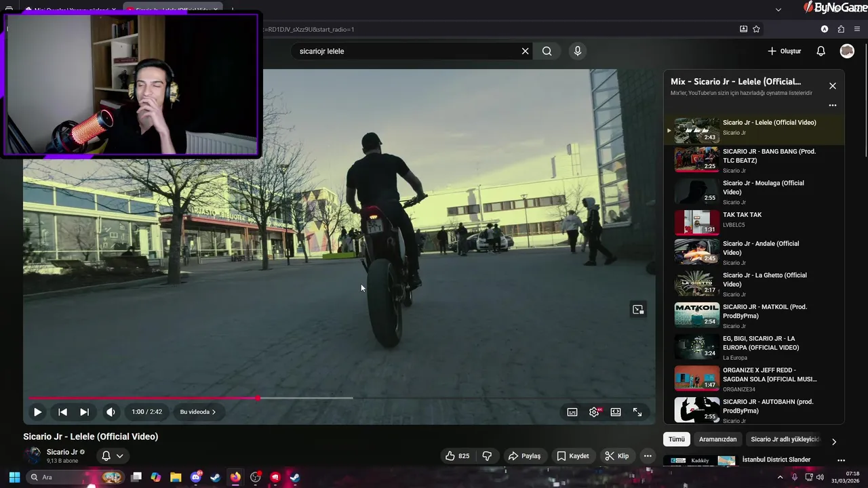Mute the player volume

(x=111, y=411)
